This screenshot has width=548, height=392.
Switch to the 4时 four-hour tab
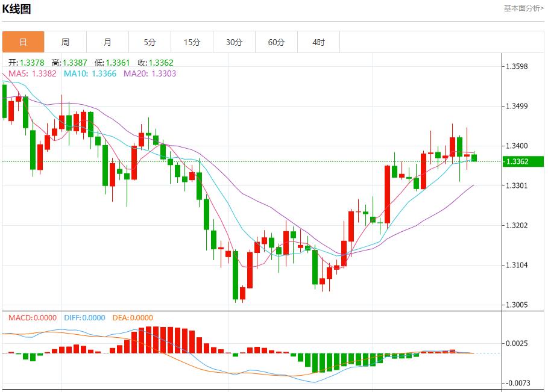pyautogui.click(x=318, y=42)
